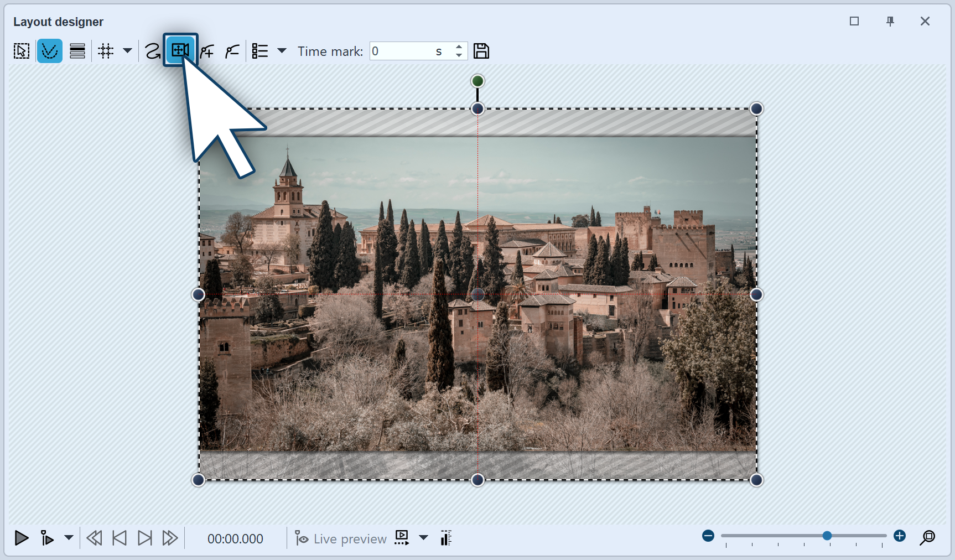Pin the Layout designer panel
The image size is (955, 560).
pyautogui.click(x=890, y=21)
